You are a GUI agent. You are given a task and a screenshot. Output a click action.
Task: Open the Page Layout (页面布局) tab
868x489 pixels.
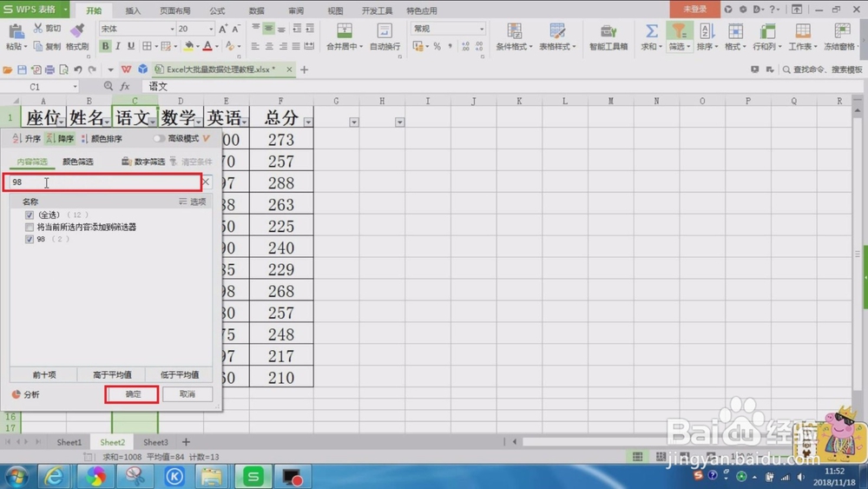point(175,10)
